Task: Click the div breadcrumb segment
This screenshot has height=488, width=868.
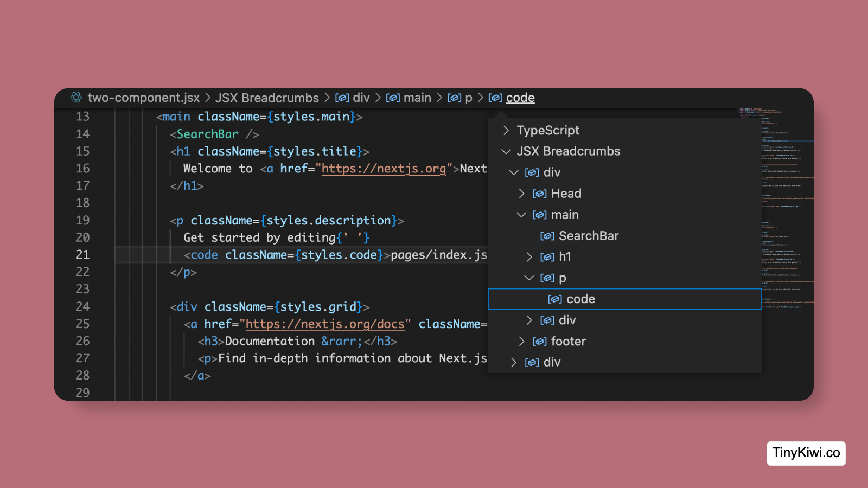Action: click(x=361, y=98)
